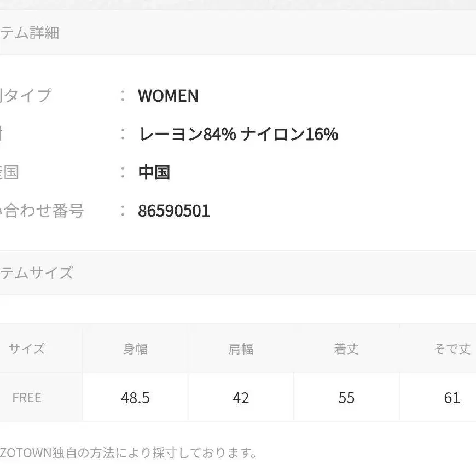Click the 国 origin row label

(10, 172)
